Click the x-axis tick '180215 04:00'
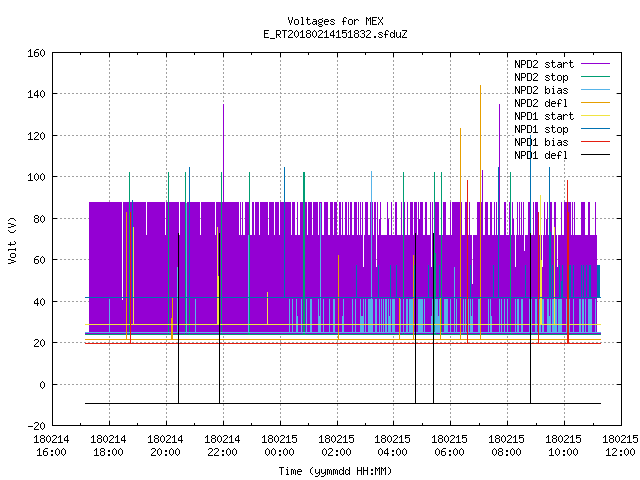 tap(393, 446)
